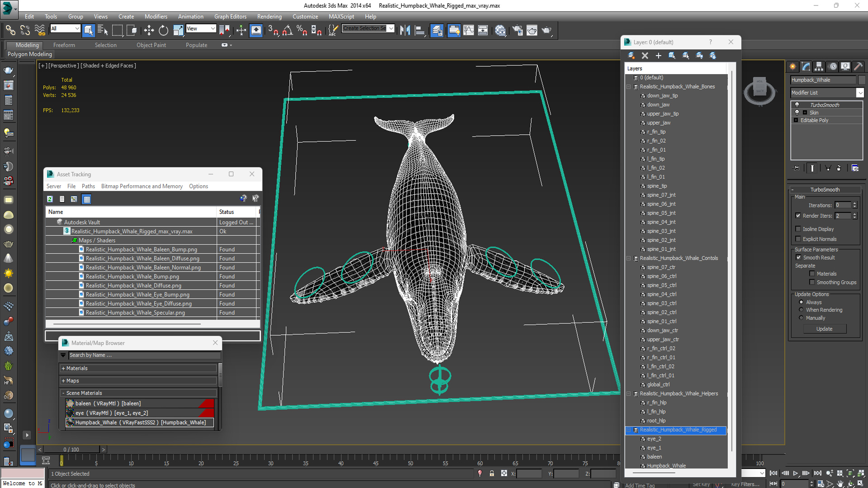This screenshot has width=868, height=488.
Task: Open the Hierarchy command panel tab
Action: pyautogui.click(x=819, y=66)
